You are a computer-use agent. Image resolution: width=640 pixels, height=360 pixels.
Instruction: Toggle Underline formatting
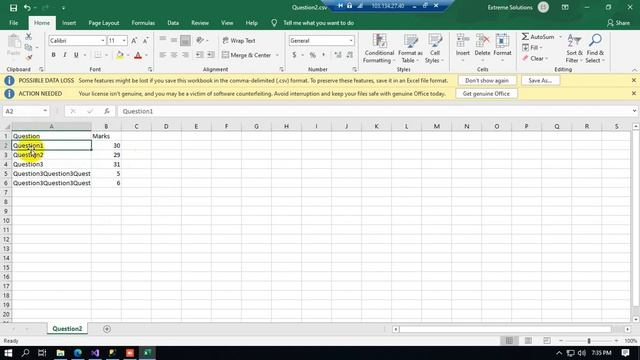click(x=76, y=55)
